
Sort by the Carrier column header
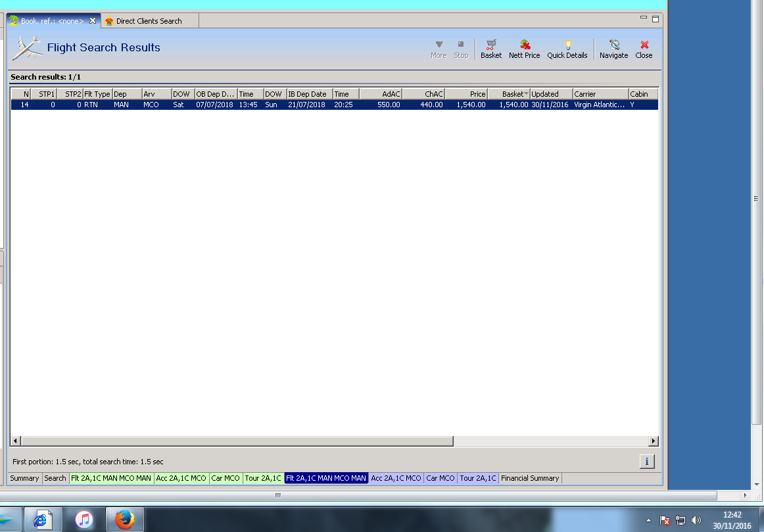point(600,94)
